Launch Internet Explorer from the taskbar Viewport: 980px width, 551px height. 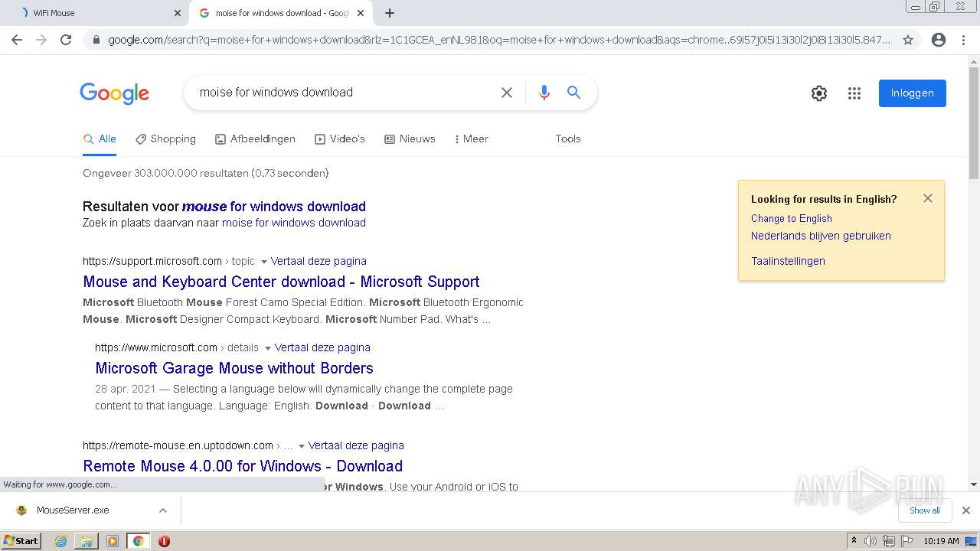[x=60, y=541]
